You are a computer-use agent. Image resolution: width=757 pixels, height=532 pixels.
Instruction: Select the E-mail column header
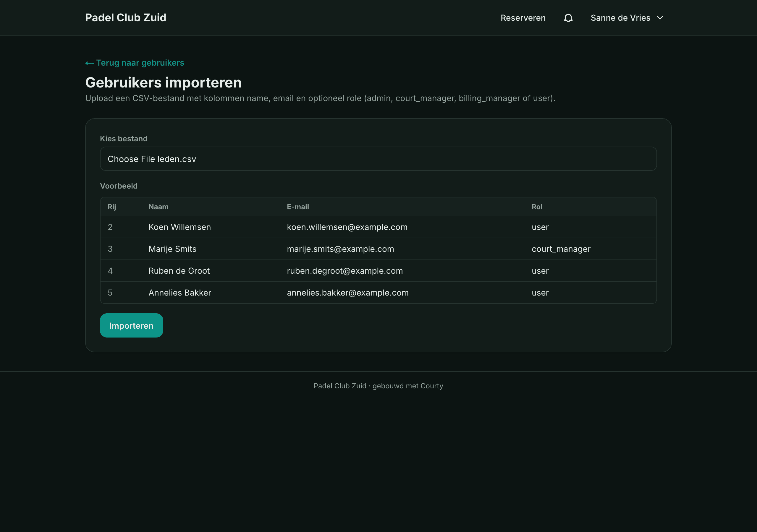coord(298,207)
